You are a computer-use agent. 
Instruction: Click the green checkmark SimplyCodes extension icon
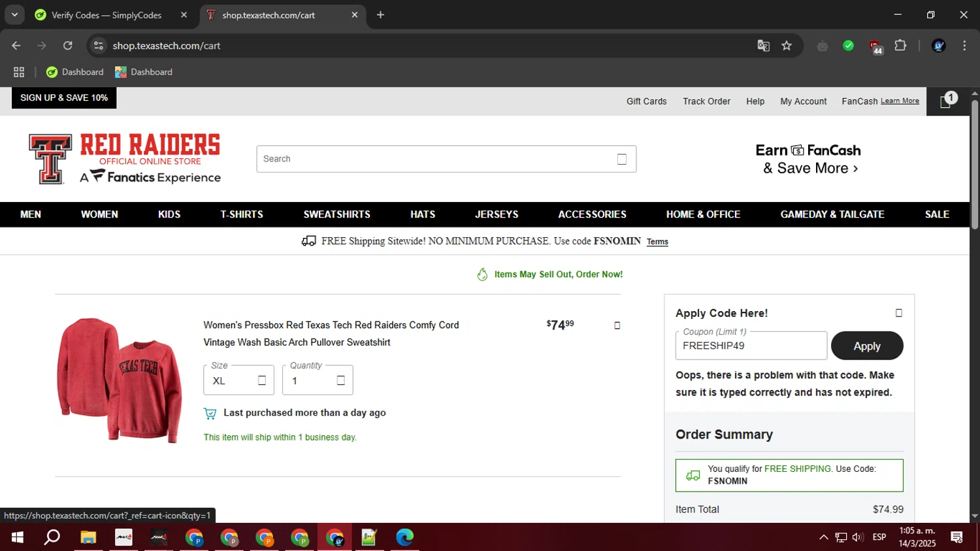coord(848,46)
